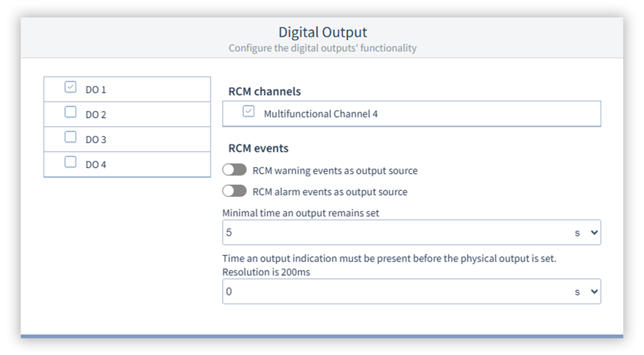Enable the DO 3 checkbox

coord(70,138)
